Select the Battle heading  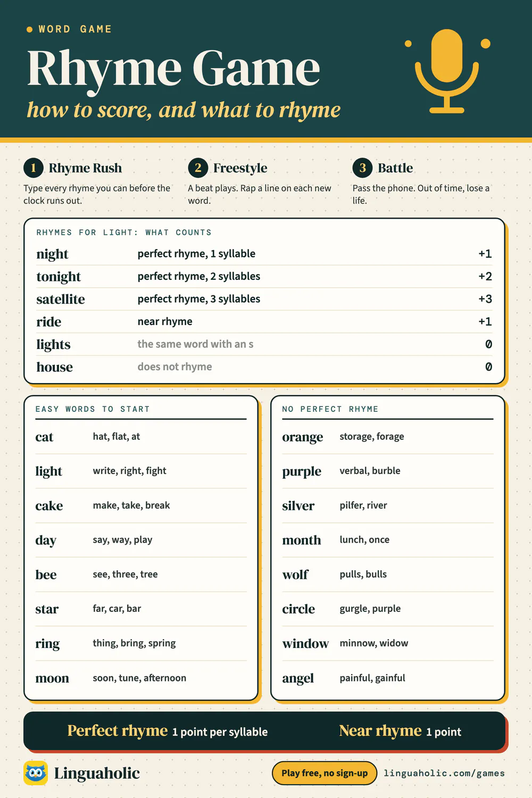pyautogui.click(x=395, y=168)
